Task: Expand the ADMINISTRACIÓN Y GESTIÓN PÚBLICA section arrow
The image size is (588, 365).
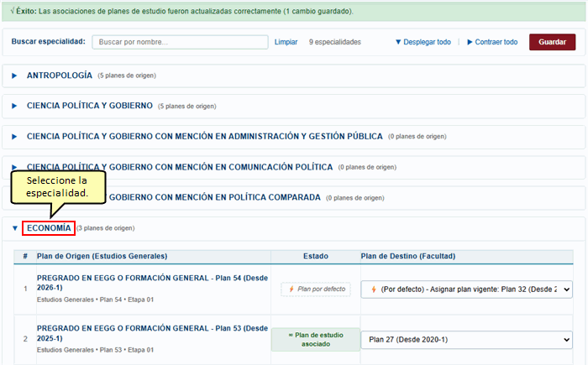Action: tap(14, 137)
